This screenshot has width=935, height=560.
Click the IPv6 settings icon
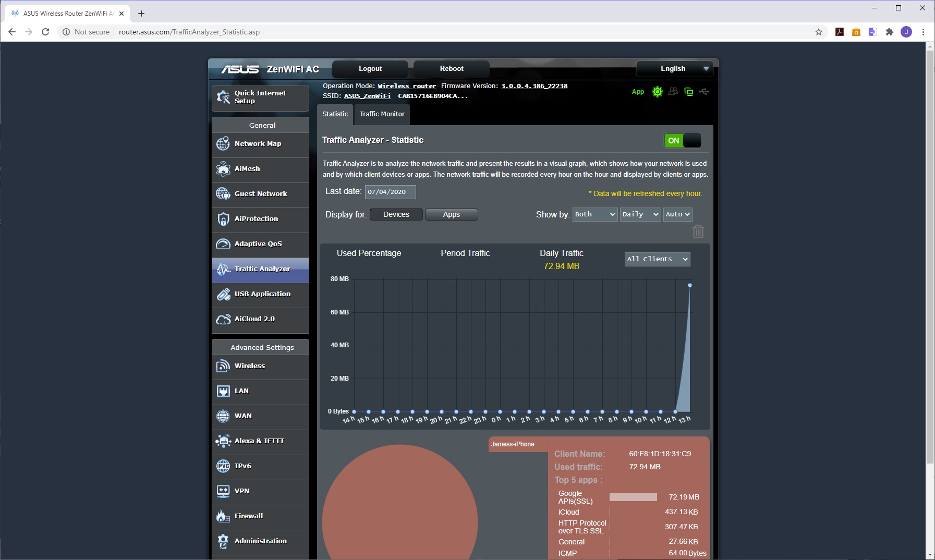pyautogui.click(x=223, y=466)
